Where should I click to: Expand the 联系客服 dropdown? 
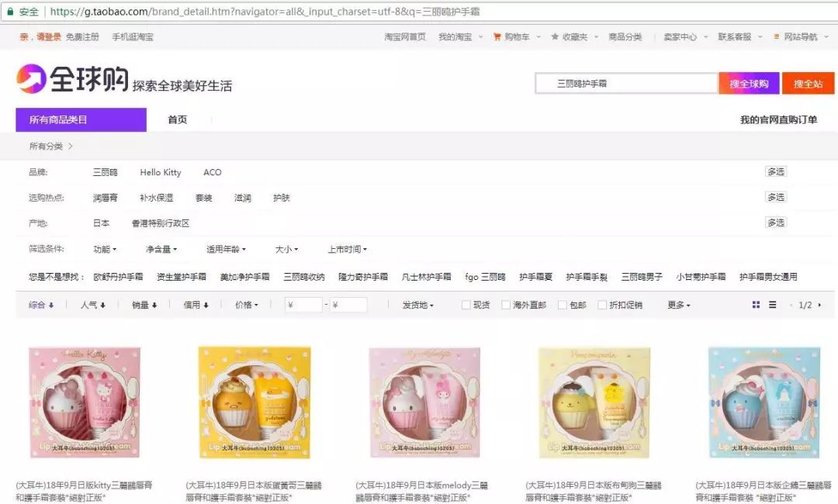740,37
